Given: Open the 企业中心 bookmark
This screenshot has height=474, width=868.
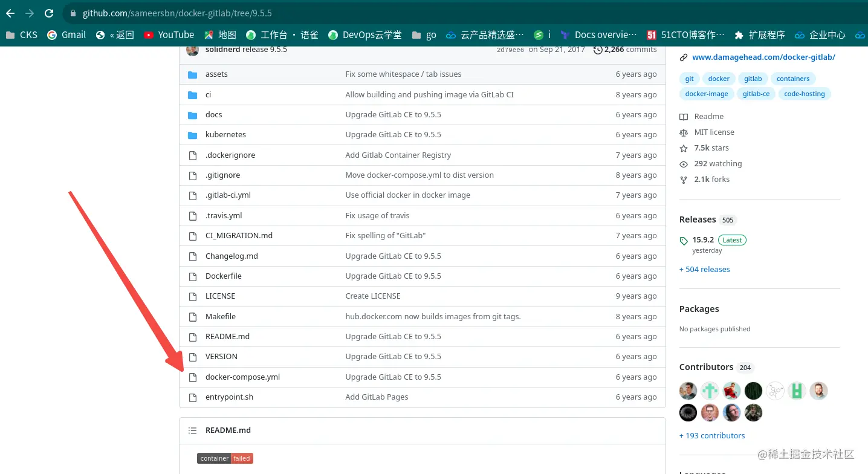Looking at the screenshot, I should 820,35.
